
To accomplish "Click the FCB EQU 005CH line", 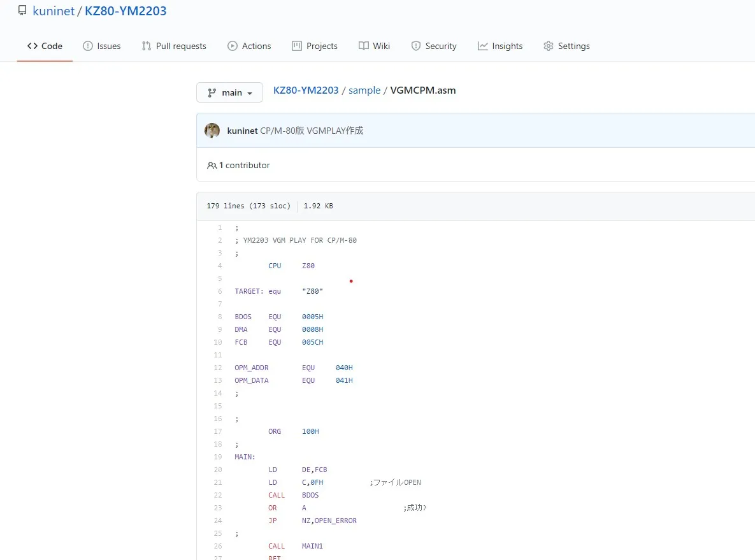I will [279, 342].
